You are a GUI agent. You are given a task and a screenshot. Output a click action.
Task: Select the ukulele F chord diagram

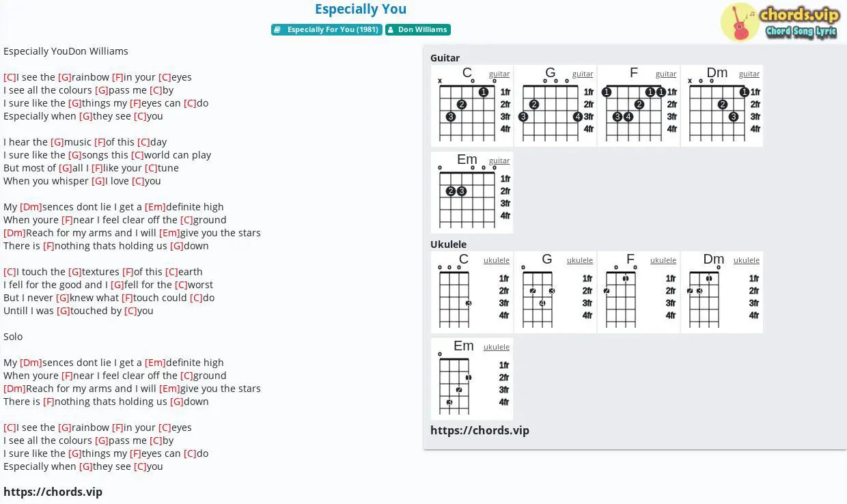pos(639,292)
